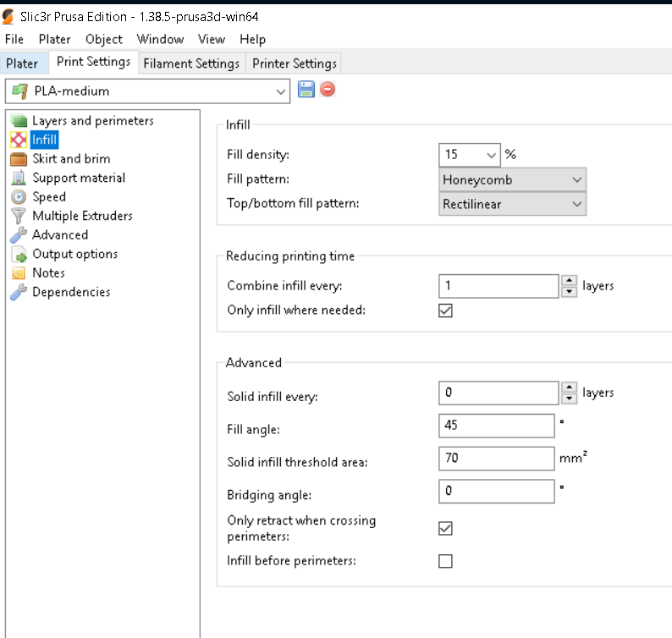
Task: Click the Speed clock icon
Action: pyautogui.click(x=19, y=196)
